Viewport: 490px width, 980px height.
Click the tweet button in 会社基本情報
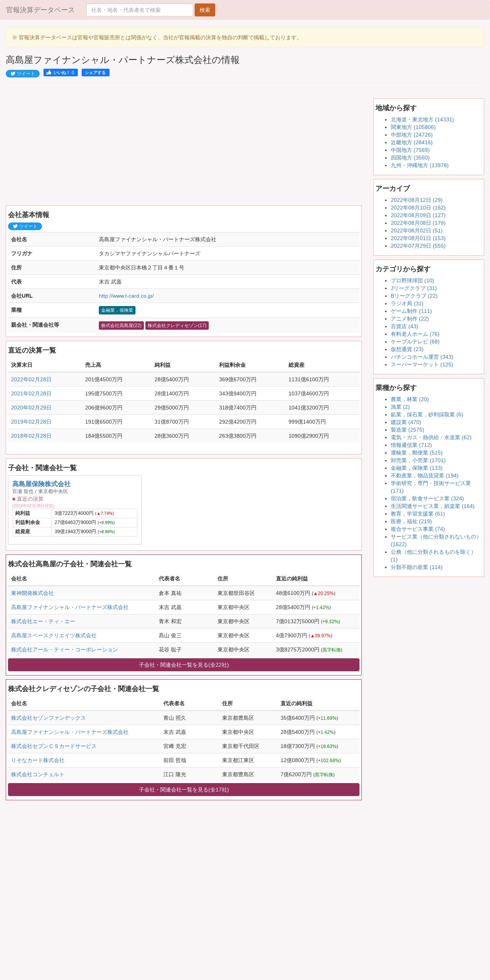(25, 226)
